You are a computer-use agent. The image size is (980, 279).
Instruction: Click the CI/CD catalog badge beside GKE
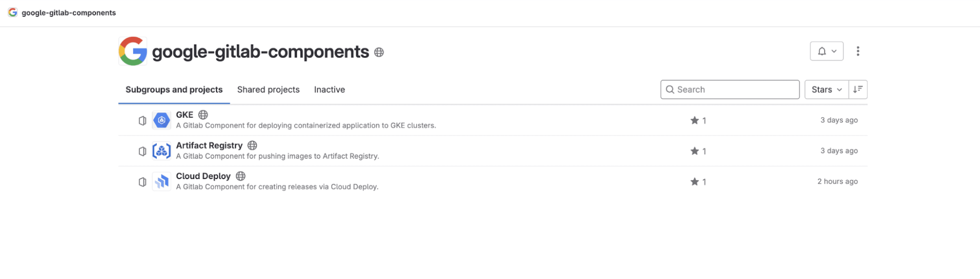pos(142,120)
